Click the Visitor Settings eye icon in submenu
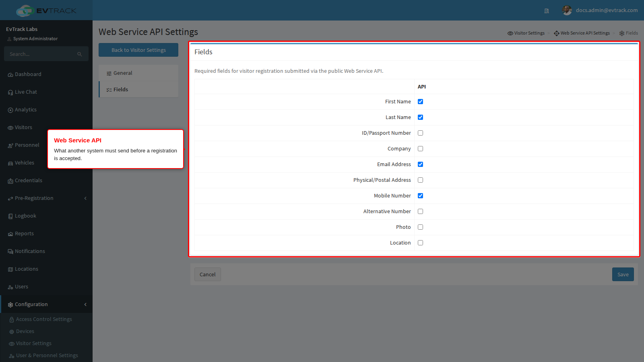The width and height of the screenshot is (644, 362). [x=12, y=344]
